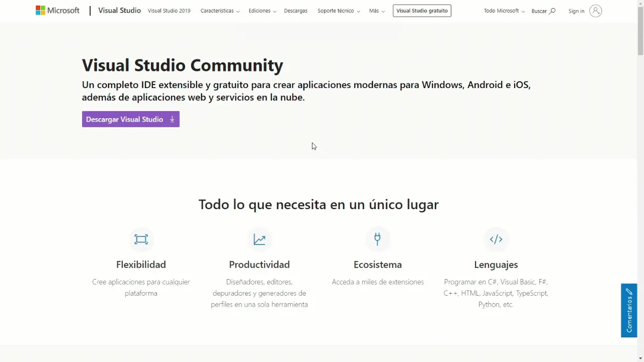The width and height of the screenshot is (644, 362).
Task: Open Visual Studio 2019 nav item
Action: (169, 11)
